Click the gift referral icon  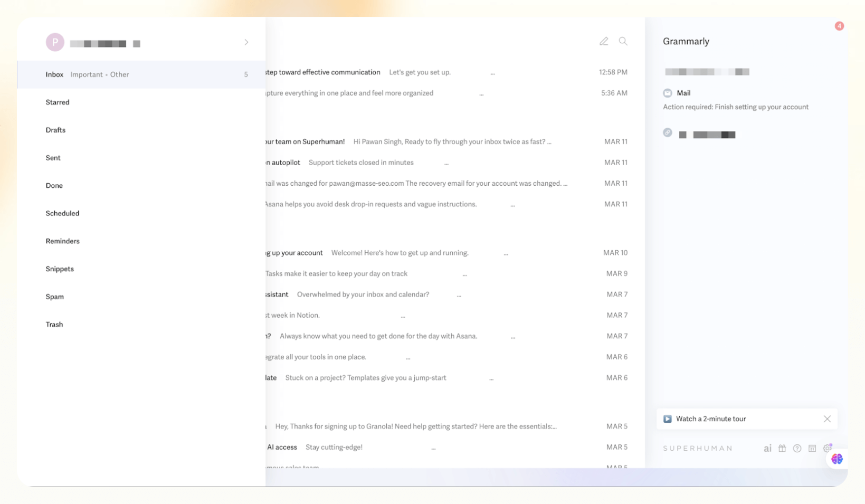click(x=782, y=448)
